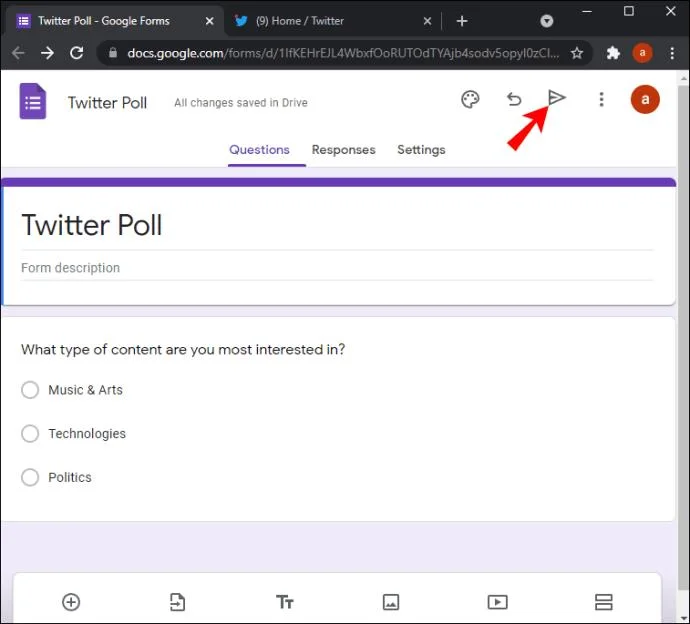Open the Chrome three-dot menu

click(672, 53)
